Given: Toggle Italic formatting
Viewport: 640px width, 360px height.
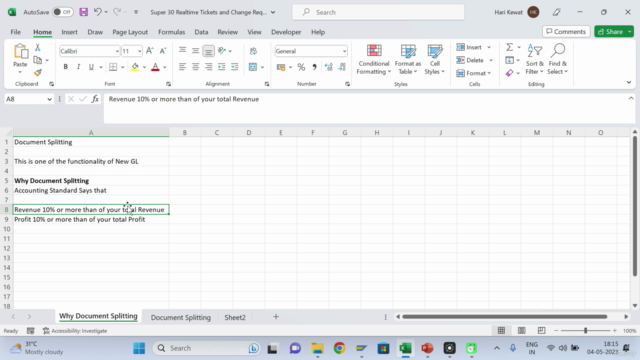Looking at the screenshot, I should 78,67.
